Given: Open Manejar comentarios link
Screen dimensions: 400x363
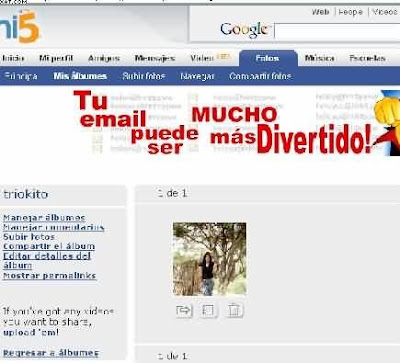Looking at the screenshot, I should (53, 227).
